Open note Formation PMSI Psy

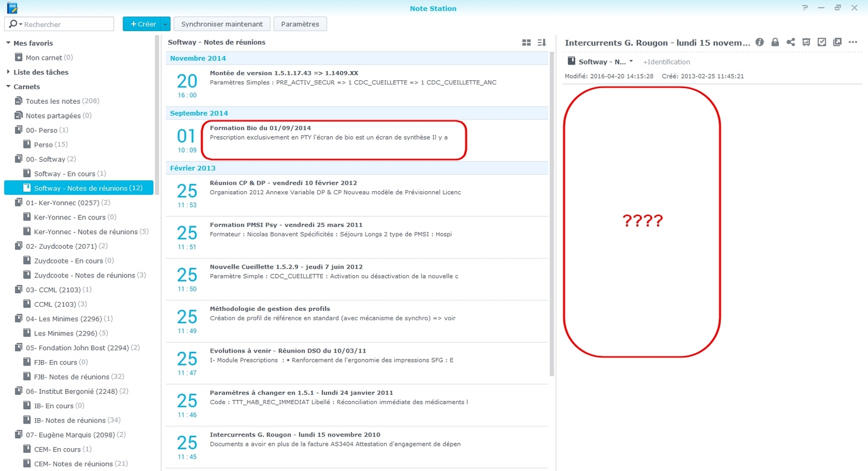(x=357, y=238)
